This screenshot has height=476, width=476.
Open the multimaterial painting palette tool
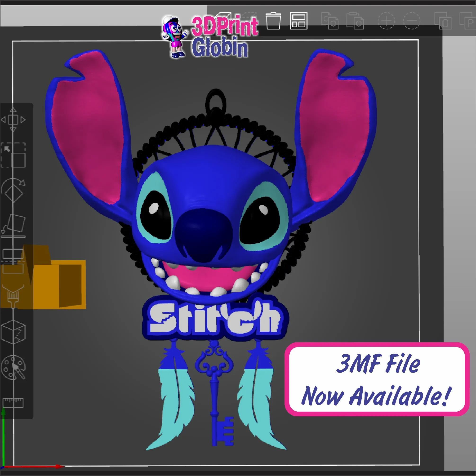point(13,367)
